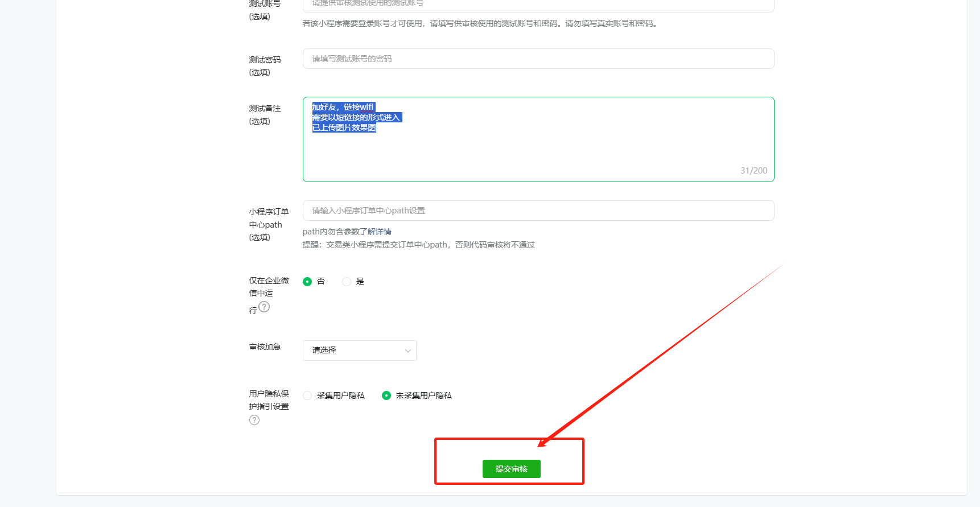
Task: Choose the 未采集用户隐私 radio option
Action: tap(386, 395)
